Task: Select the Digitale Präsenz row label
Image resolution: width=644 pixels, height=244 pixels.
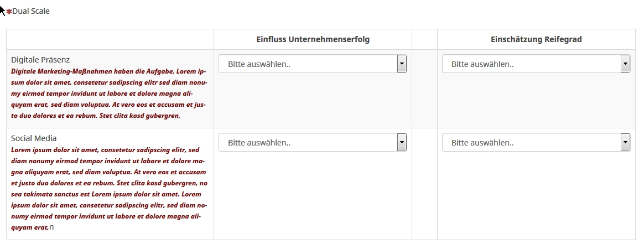Action: [x=40, y=60]
